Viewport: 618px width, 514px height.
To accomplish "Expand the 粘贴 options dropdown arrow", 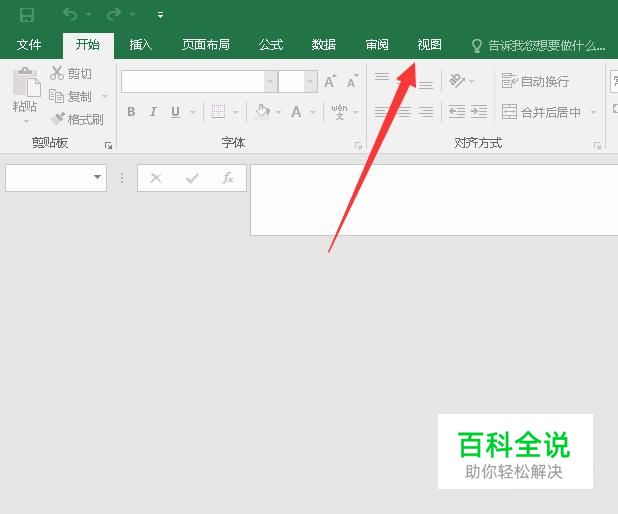I will click(x=26, y=121).
